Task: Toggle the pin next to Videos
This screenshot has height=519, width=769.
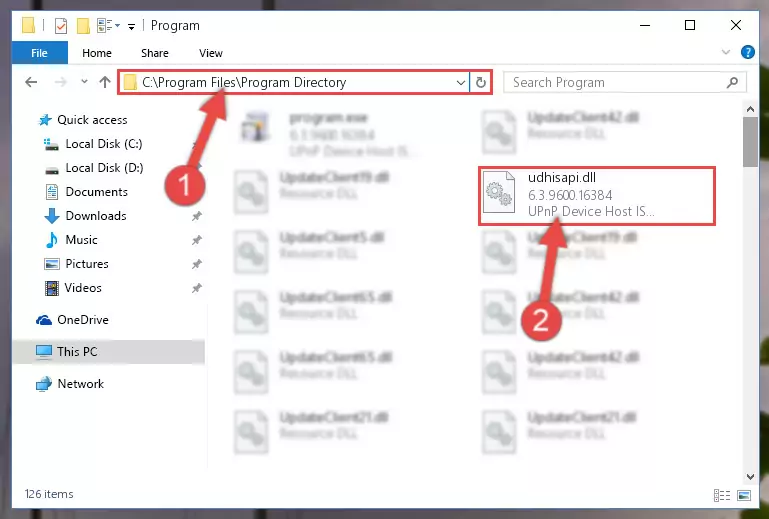Action: [x=196, y=288]
